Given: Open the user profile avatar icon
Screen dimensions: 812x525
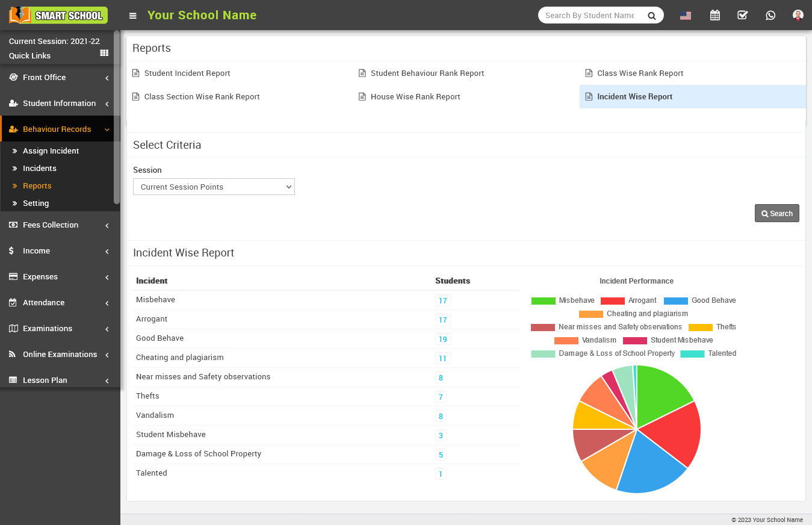Looking at the screenshot, I should [x=798, y=15].
